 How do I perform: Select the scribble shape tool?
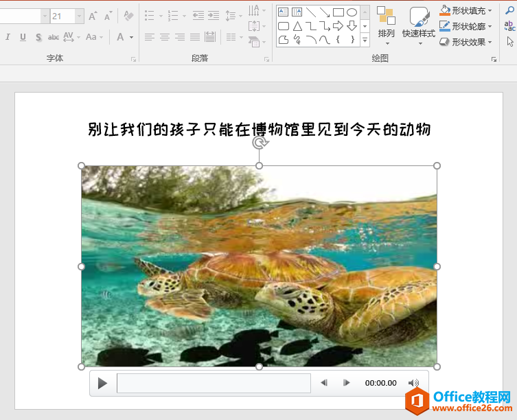click(297, 40)
